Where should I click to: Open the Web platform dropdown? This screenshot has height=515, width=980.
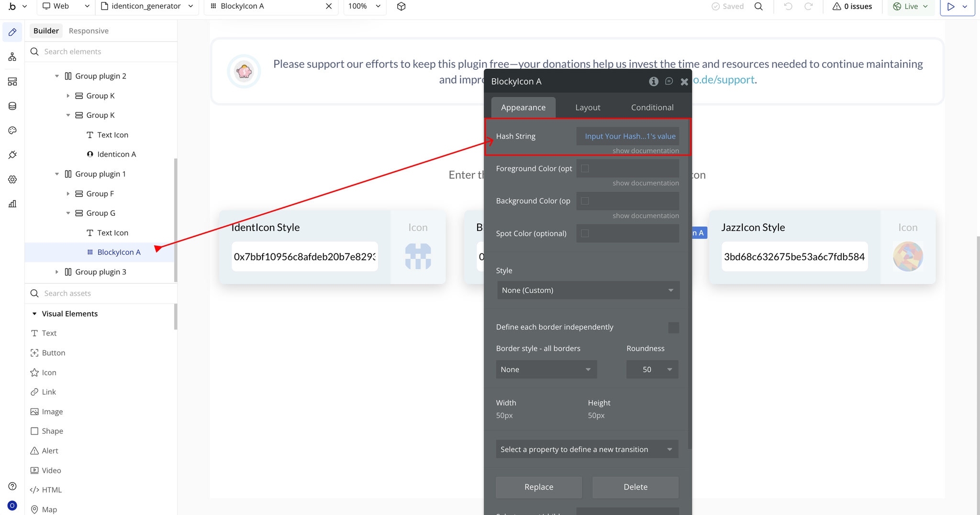click(66, 6)
